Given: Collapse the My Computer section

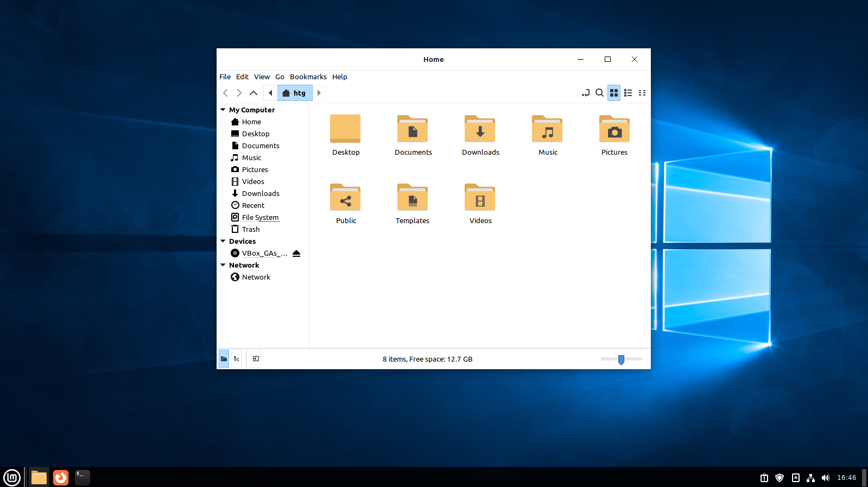Looking at the screenshot, I should tap(223, 110).
